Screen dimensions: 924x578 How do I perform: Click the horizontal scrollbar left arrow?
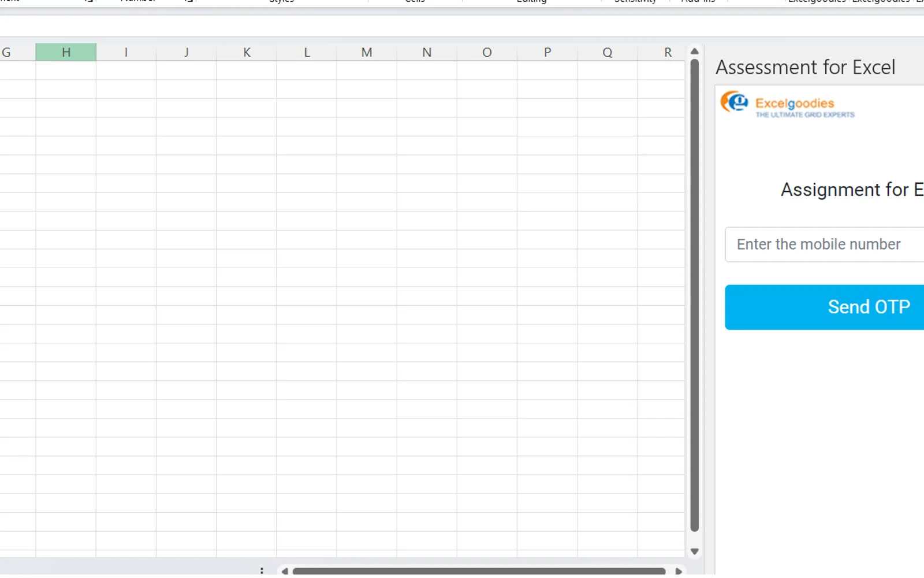[x=285, y=571]
